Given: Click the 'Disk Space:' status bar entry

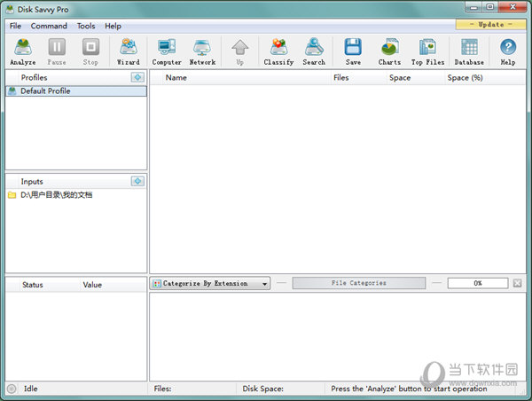Looking at the screenshot, I should point(263,389).
